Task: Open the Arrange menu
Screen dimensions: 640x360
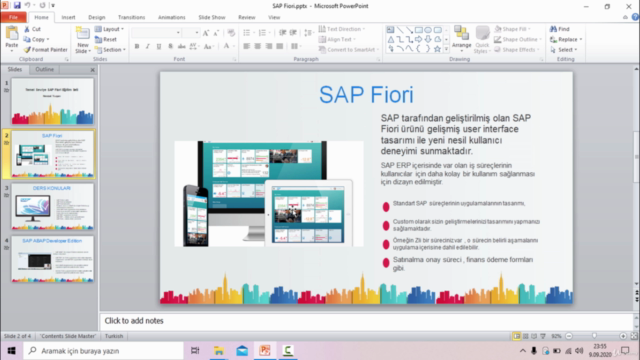Action: click(462, 39)
